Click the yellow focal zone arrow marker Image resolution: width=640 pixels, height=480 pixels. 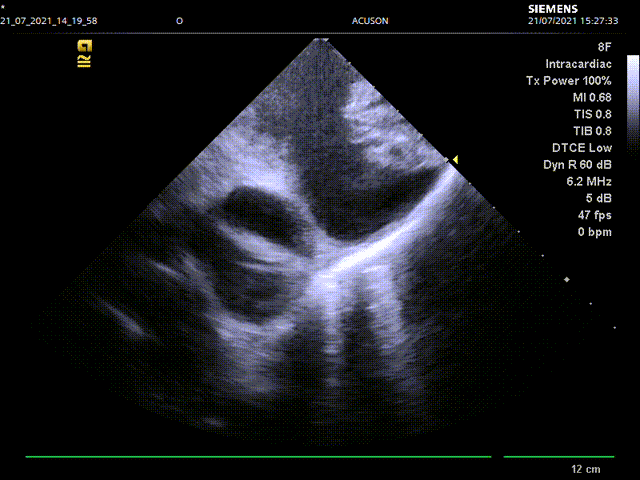453,159
